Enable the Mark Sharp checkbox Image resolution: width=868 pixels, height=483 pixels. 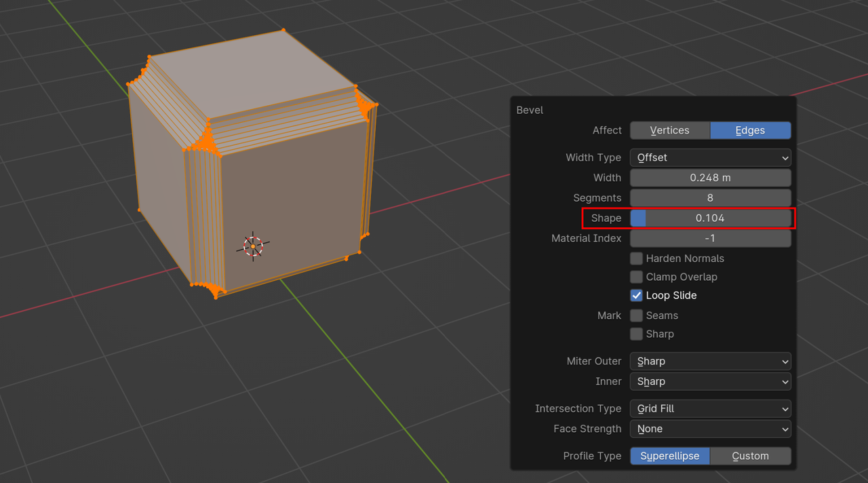[x=636, y=334]
